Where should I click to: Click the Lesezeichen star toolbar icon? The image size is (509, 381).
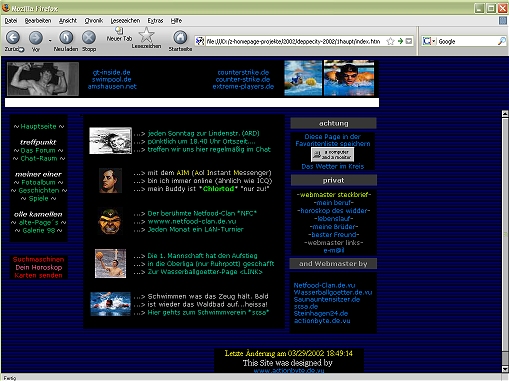click(x=146, y=35)
